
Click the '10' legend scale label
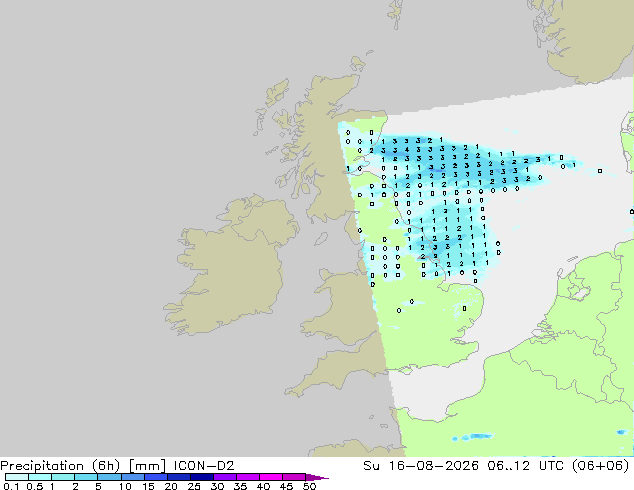[x=125, y=486]
